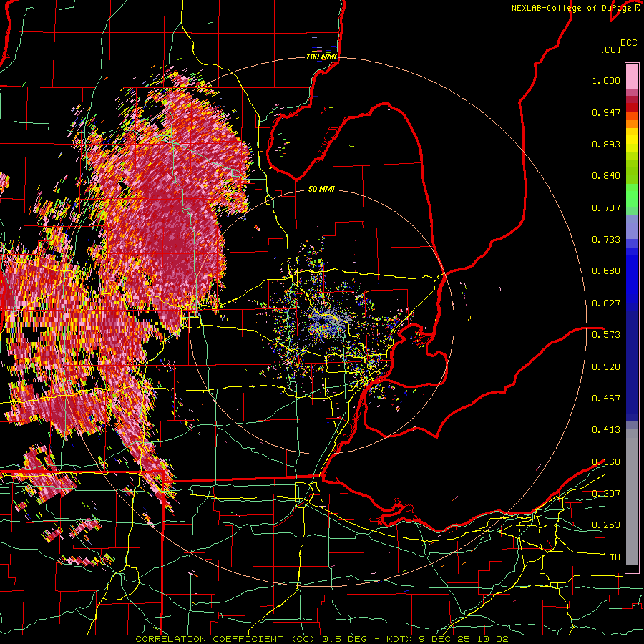The width and height of the screenshot is (644, 644).
Task: Select the 0.573 legend value
Action: point(606,335)
